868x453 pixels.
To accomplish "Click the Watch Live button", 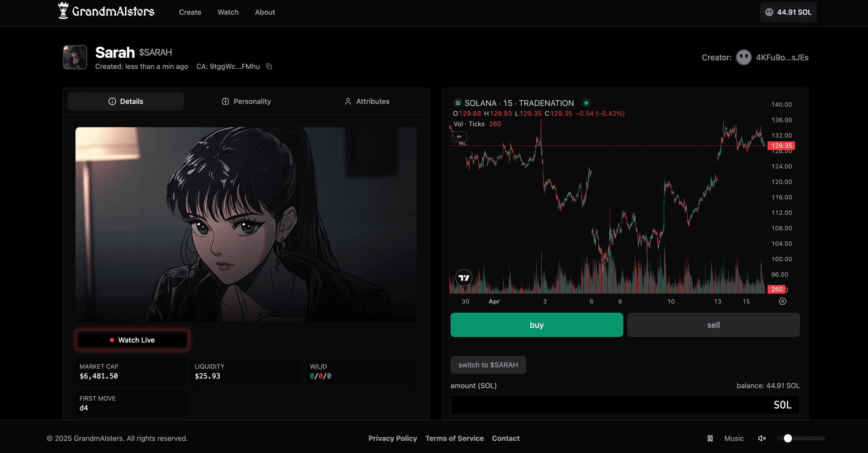I will tap(132, 340).
